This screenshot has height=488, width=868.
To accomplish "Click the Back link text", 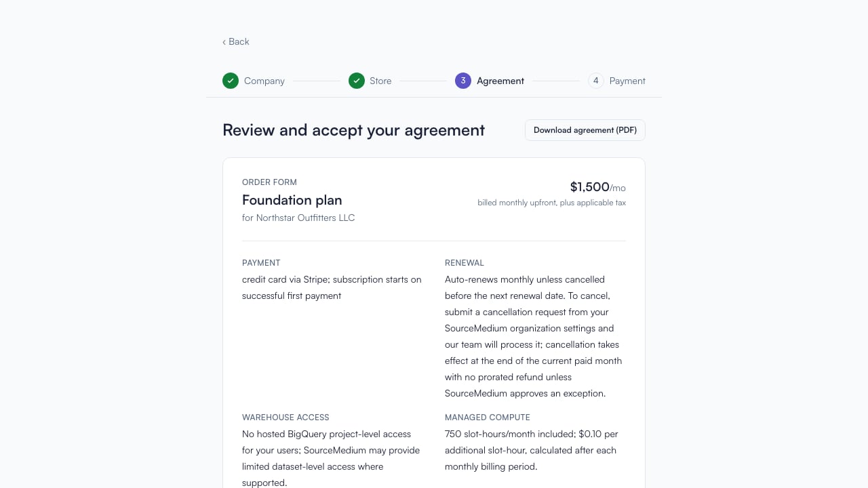I will [239, 41].
